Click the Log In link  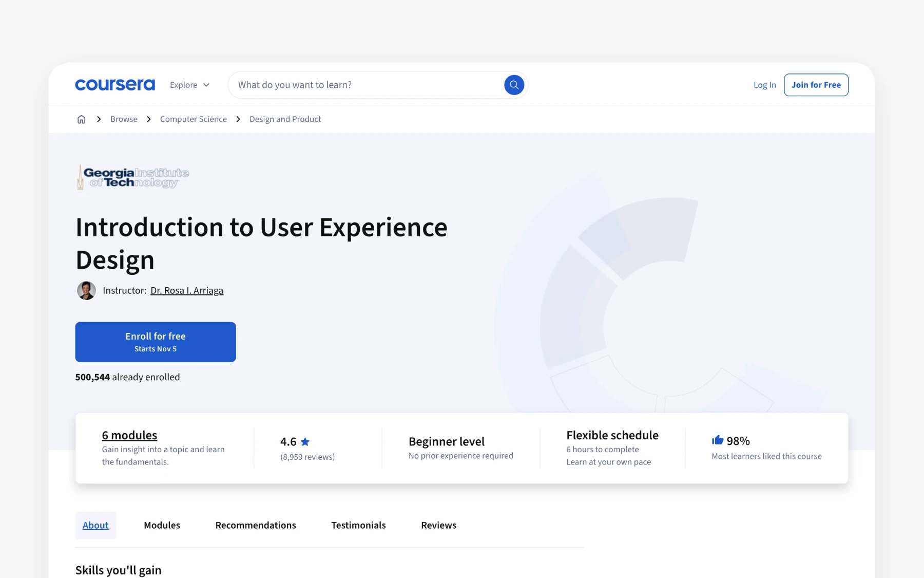click(764, 85)
